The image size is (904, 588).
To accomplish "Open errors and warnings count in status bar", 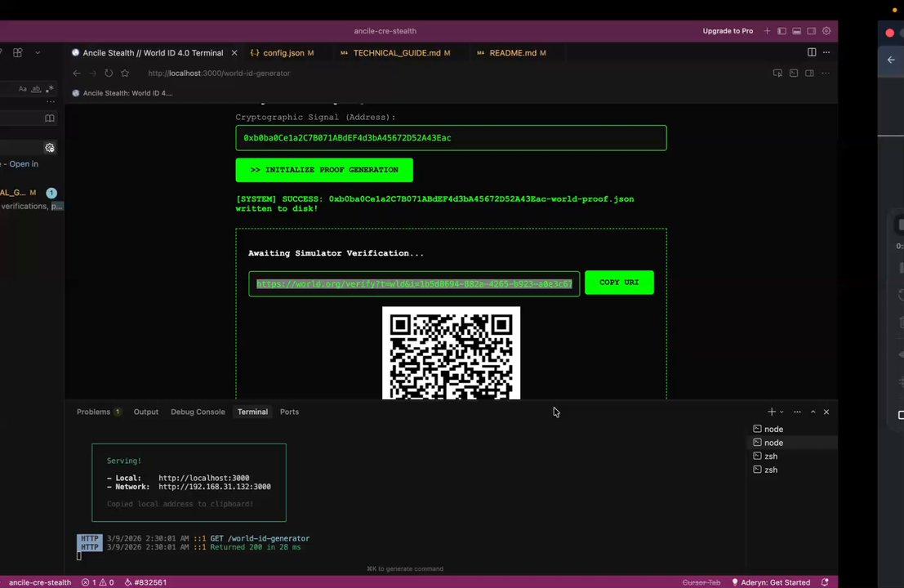I will click(x=97, y=582).
